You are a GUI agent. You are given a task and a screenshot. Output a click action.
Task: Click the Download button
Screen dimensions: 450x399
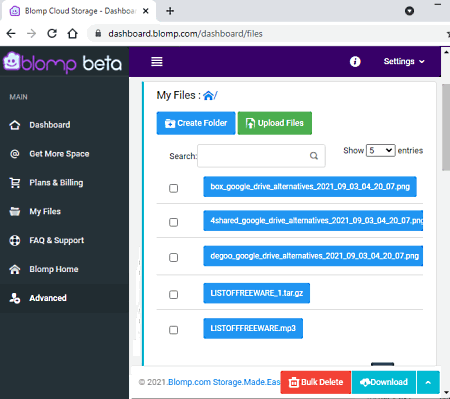tap(384, 382)
